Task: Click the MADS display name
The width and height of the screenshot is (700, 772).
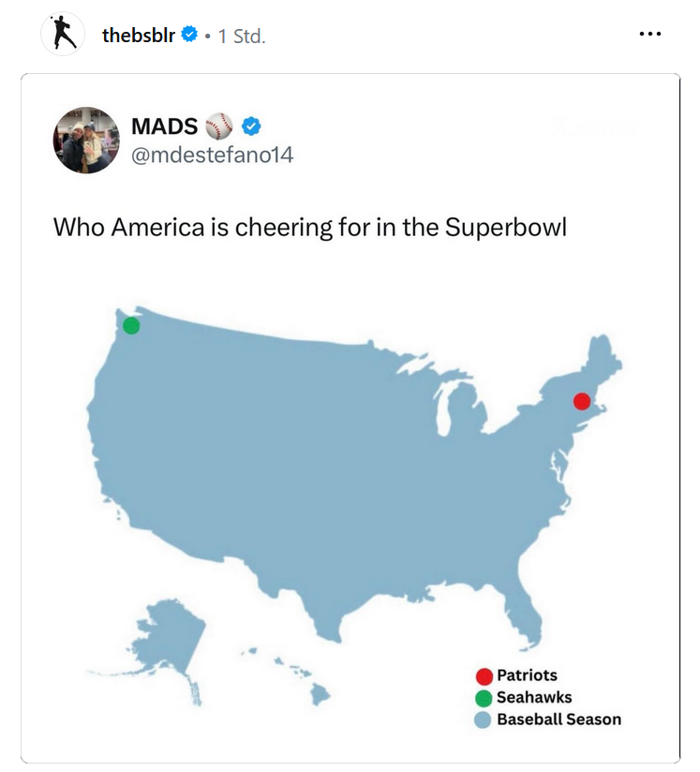Action: 164,126
